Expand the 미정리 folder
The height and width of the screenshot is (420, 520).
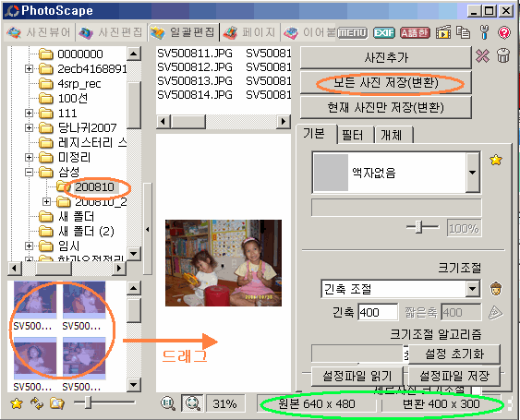[29, 157]
